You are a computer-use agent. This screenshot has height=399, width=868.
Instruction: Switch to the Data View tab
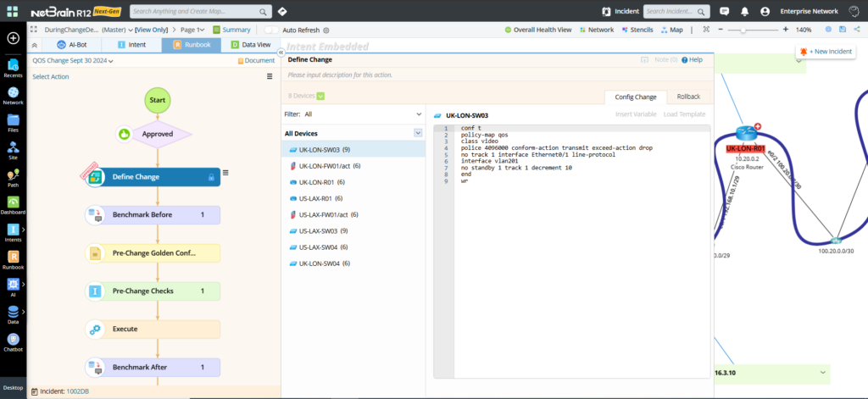[250, 45]
